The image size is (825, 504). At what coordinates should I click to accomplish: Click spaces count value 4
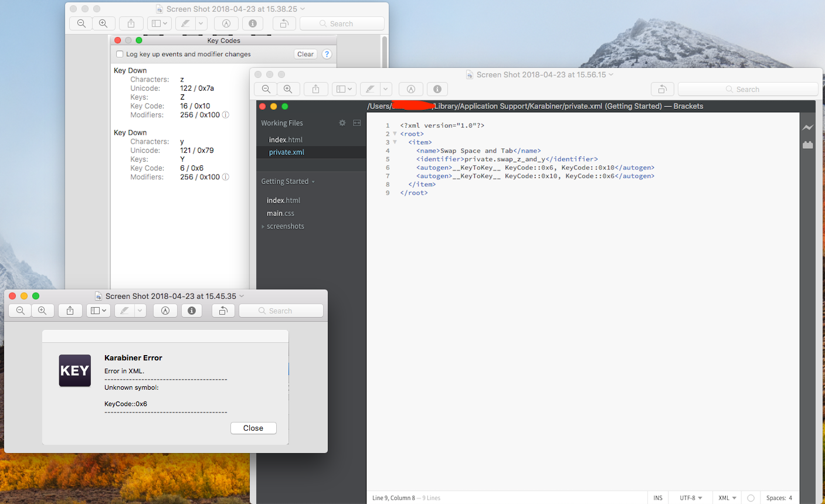[x=790, y=498]
